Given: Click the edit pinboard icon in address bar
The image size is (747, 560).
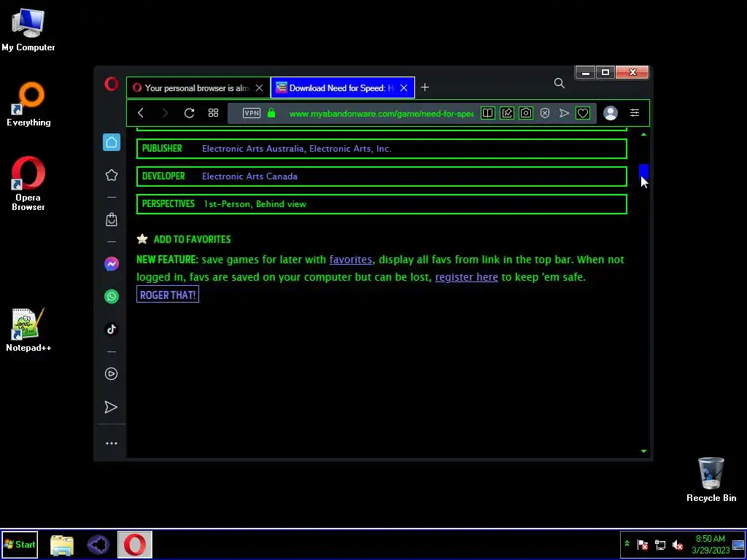Looking at the screenshot, I should point(507,113).
